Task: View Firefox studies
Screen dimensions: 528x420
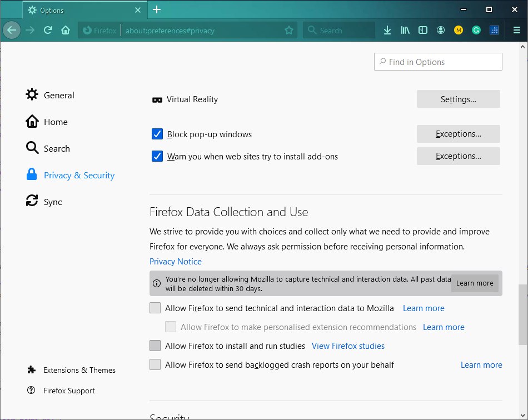Action: pyautogui.click(x=348, y=346)
